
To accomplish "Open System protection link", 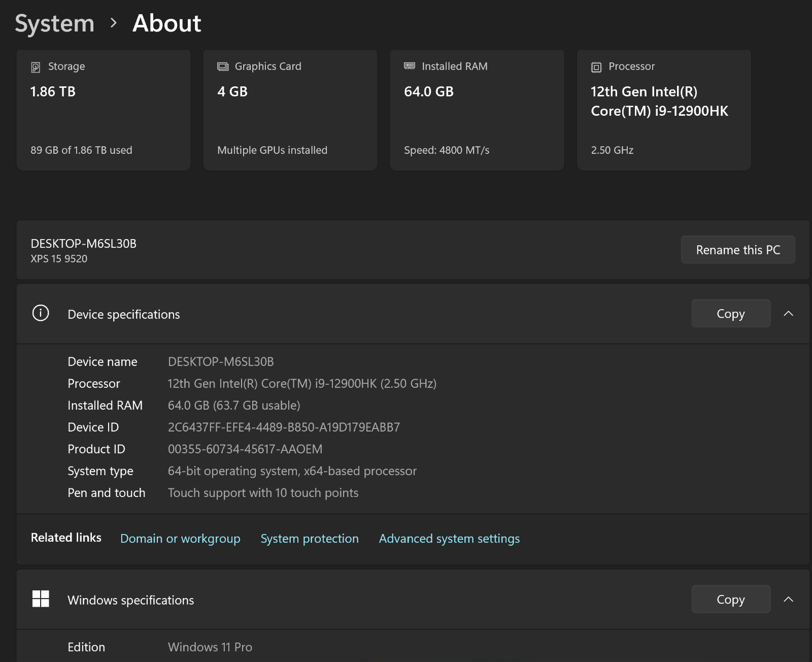I will [x=310, y=538].
